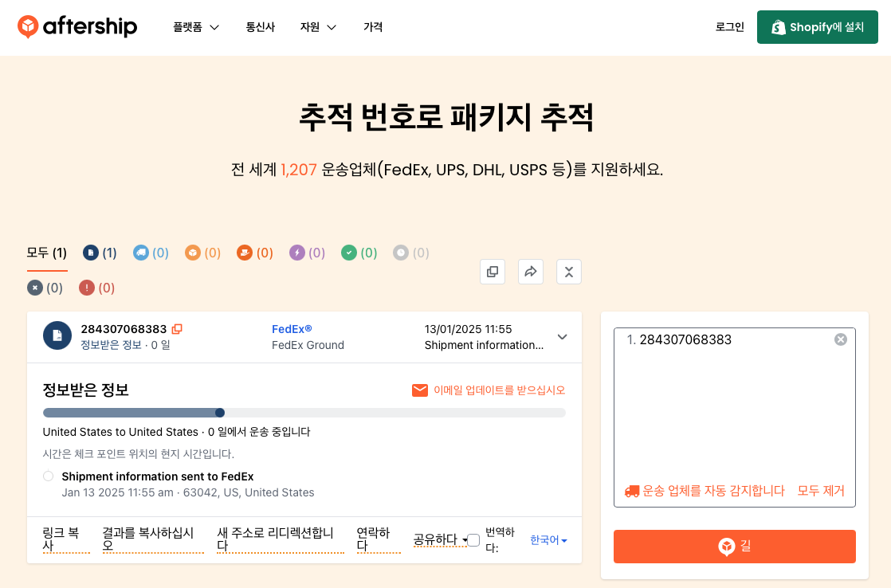Open the 플랫폼 dropdown menu
This screenshot has width=891, height=588.
(196, 27)
